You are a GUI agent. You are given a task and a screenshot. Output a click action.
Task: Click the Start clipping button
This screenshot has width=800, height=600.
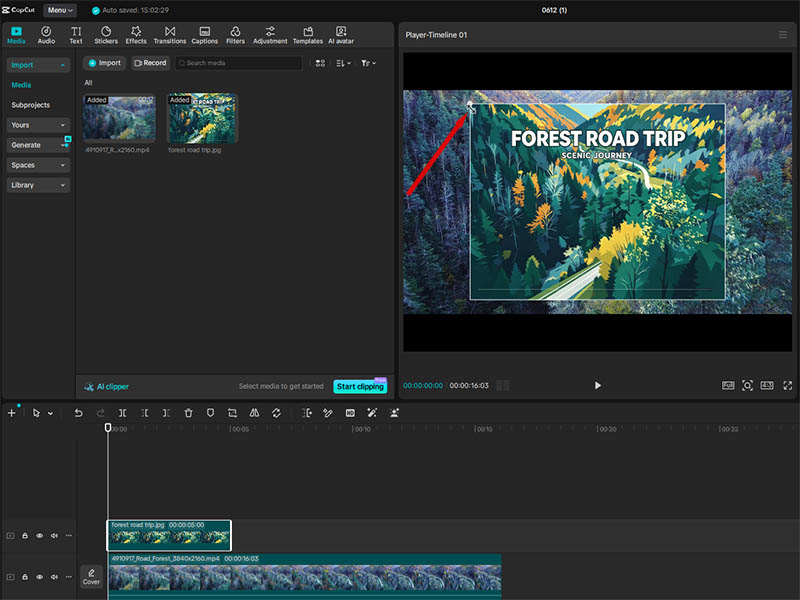[360, 386]
